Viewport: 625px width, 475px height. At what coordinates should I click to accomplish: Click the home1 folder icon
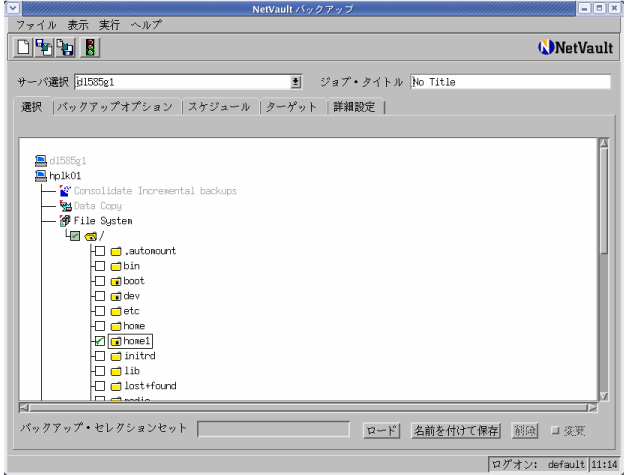(116, 341)
